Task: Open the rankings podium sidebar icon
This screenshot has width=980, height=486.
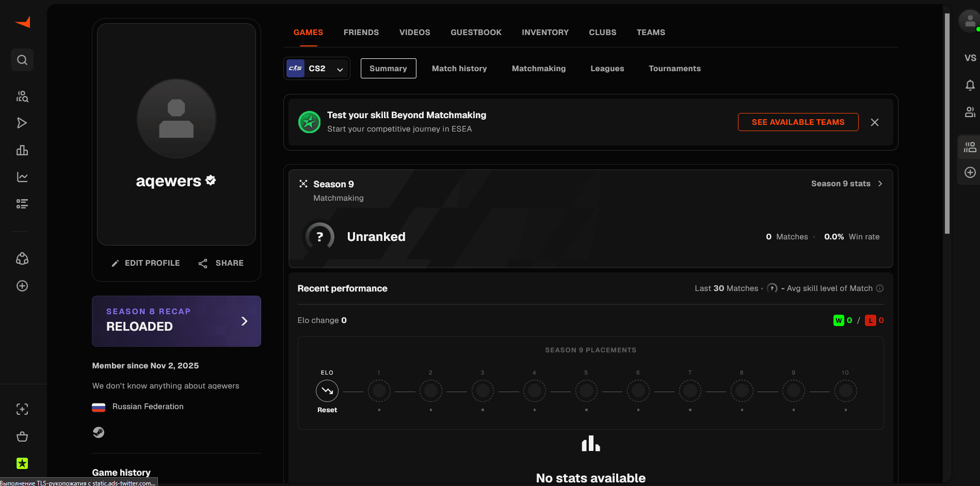Action: tap(22, 150)
